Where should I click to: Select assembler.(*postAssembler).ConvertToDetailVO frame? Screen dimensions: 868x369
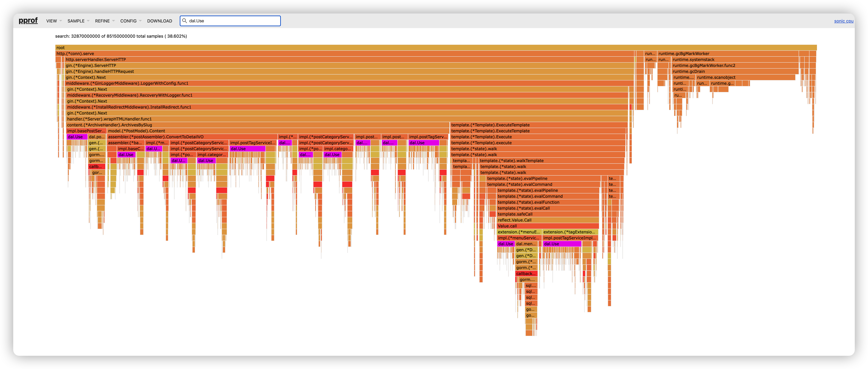(192, 137)
